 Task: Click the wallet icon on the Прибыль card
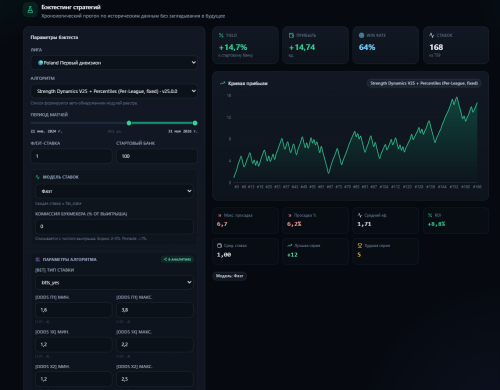[x=291, y=35]
